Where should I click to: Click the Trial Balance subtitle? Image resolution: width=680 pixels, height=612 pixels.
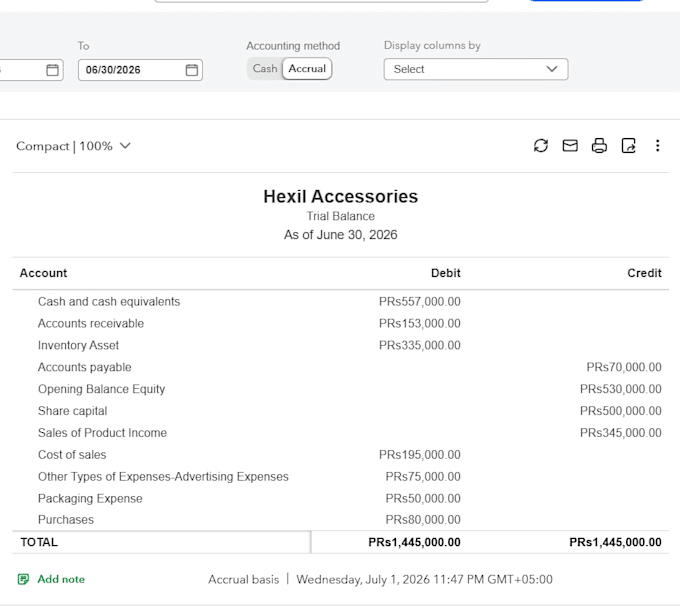pyautogui.click(x=340, y=216)
